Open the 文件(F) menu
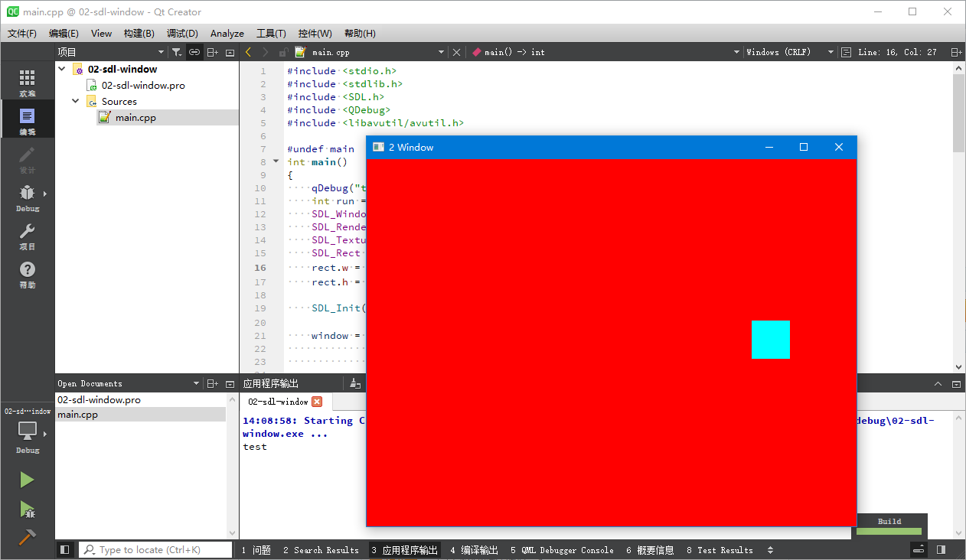 pyautogui.click(x=22, y=34)
